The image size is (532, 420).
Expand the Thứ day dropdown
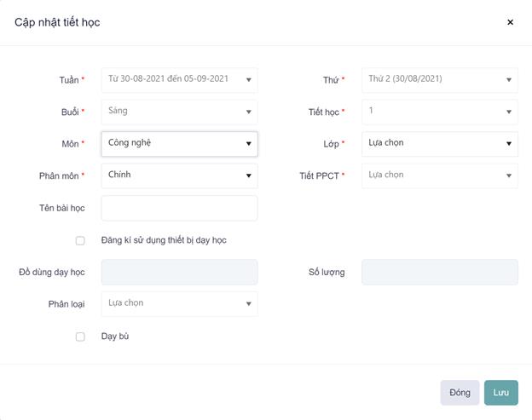tap(439, 80)
